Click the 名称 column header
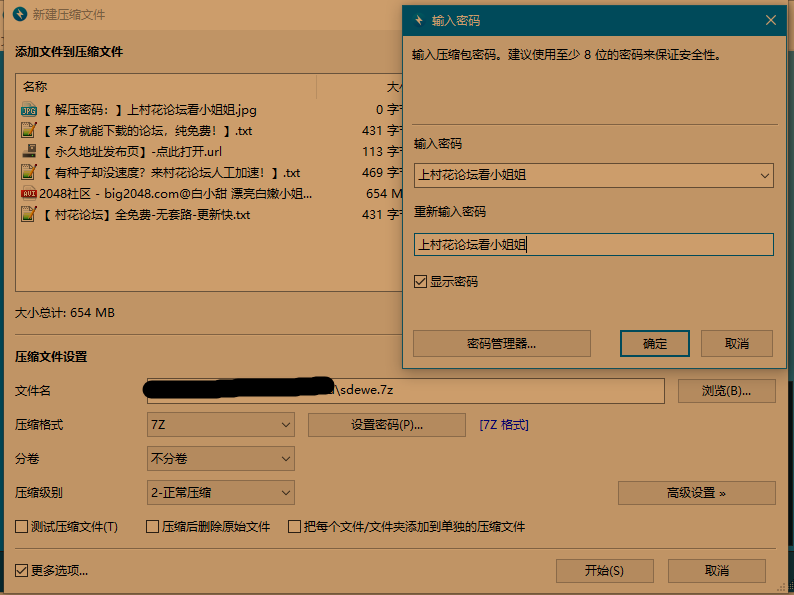The width and height of the screenshot is (794, 595). pos(35,87)
